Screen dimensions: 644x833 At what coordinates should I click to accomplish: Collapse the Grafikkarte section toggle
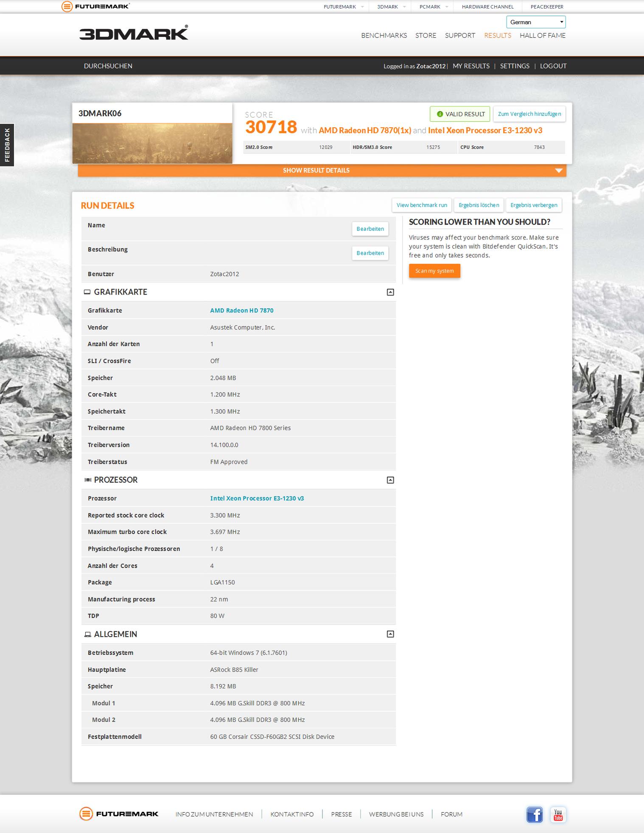point(390,292)
